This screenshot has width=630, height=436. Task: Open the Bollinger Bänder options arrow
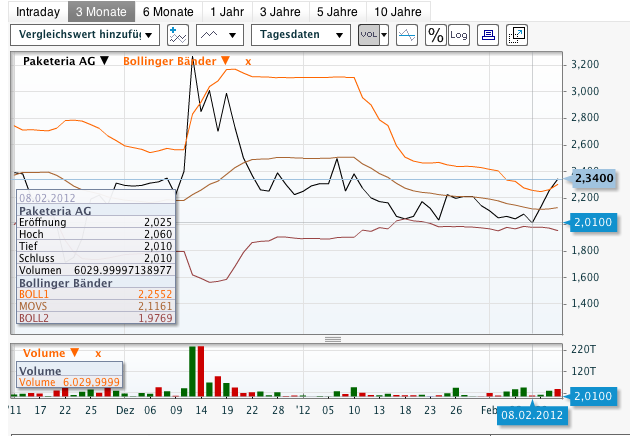point(225,61)
